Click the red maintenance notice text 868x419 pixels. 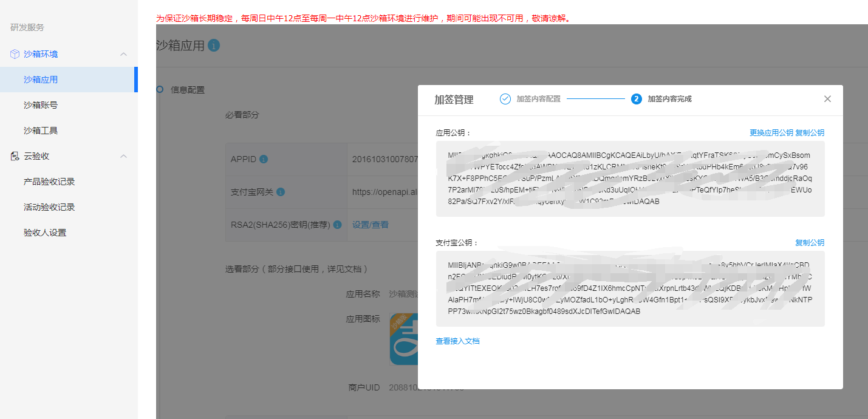tap(363, 18)
